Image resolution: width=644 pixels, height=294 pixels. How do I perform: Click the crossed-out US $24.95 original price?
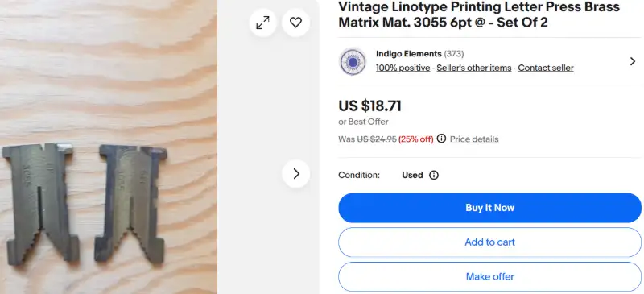coord(377,139)
